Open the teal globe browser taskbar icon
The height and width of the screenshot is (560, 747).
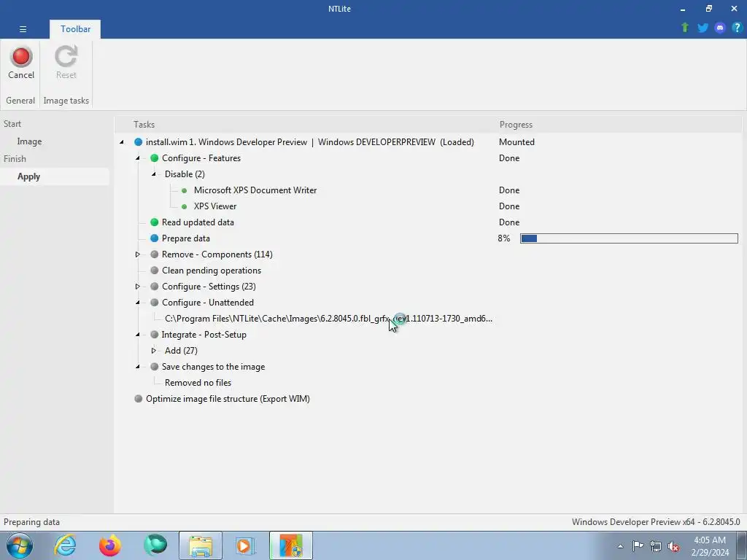155,545
